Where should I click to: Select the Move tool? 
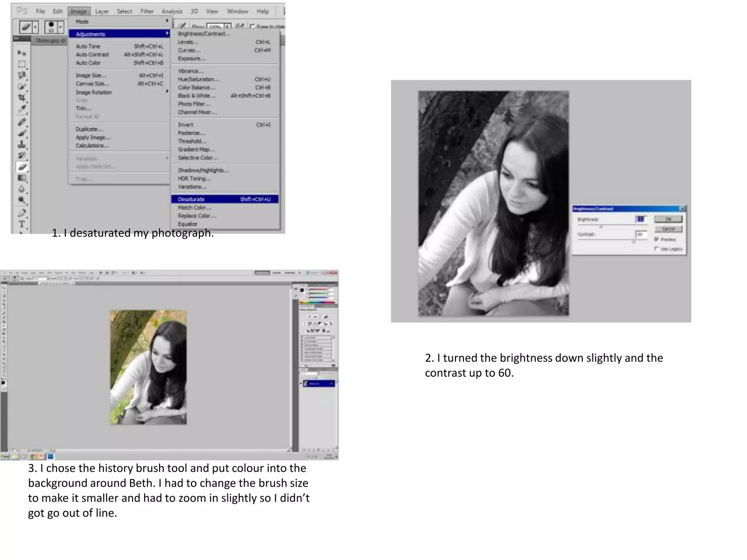click(x=22, y=53)
